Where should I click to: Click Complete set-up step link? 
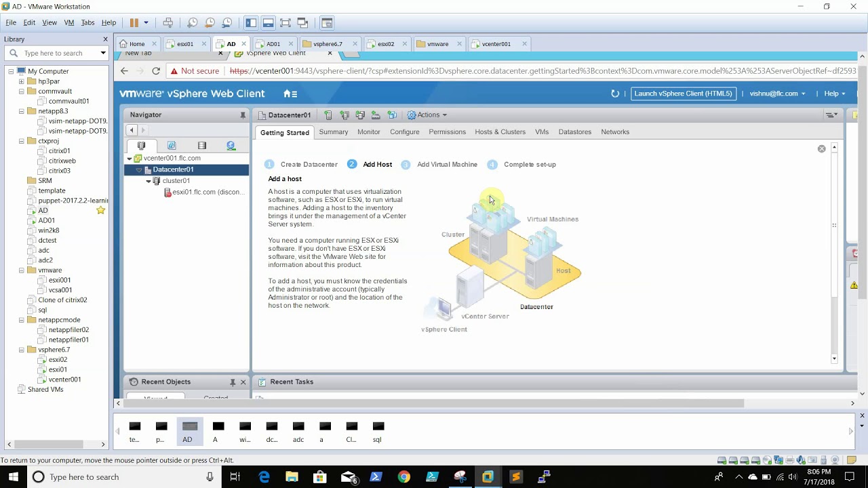tap(530, 165)
